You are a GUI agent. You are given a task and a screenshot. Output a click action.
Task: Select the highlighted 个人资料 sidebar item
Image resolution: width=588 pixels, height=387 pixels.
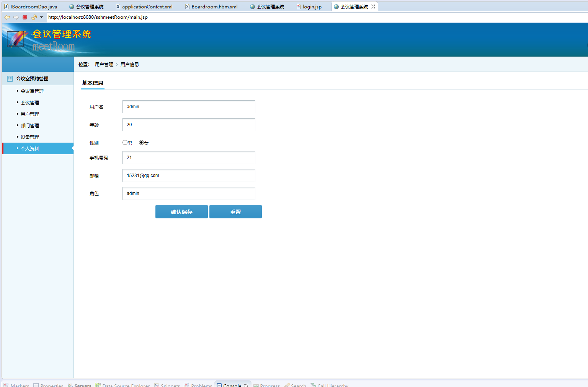click(38, 148)
